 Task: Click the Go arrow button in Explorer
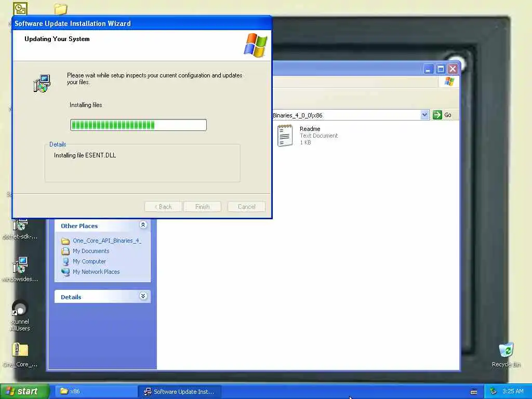tap(437, 115)
